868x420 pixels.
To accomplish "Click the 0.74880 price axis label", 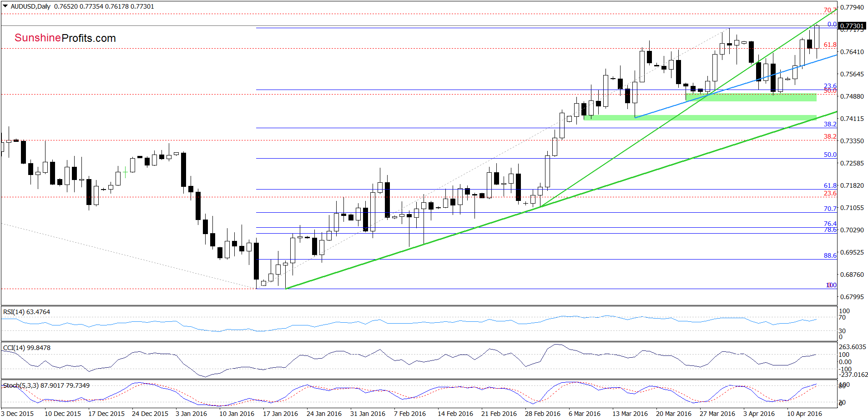I will [852, 96].
